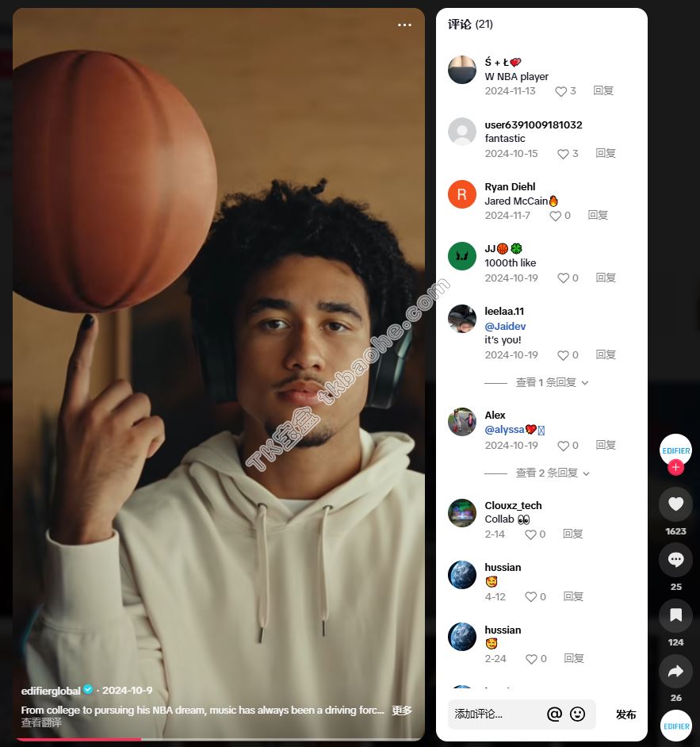Expand full caption with 更多
This screenshot has height=747, width=700.
coord(401,711)
